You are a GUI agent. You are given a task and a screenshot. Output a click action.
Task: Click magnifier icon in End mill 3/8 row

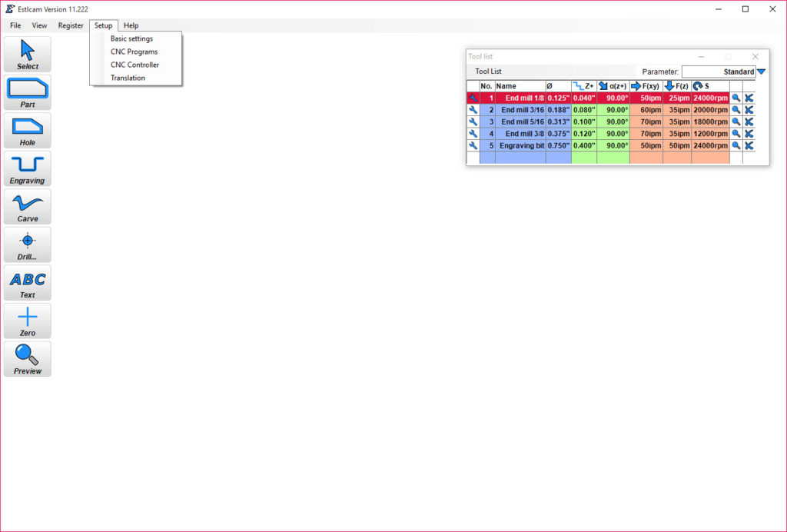[x=736, y=134]
